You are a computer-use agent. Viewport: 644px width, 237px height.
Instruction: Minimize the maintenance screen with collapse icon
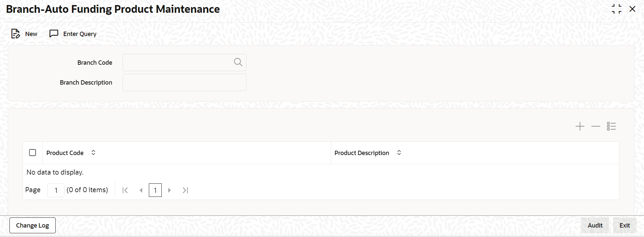click(616, 9)
